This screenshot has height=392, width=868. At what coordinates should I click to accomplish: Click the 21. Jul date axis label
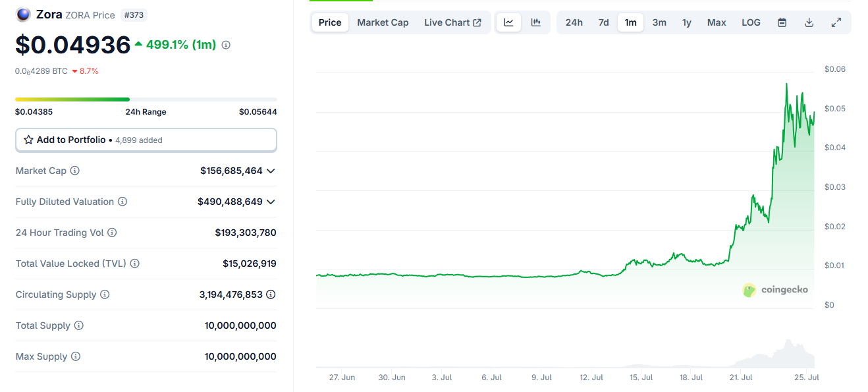pyautogui.click(x=742, y=378)
